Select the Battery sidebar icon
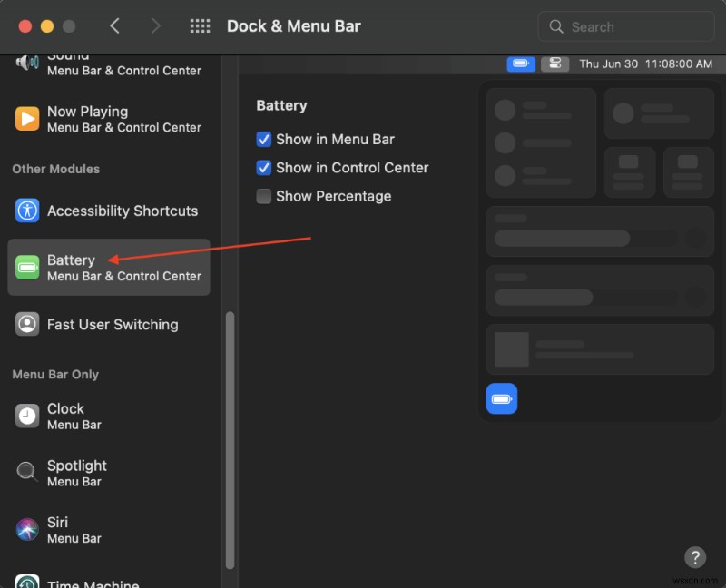726x588 pixels. point(26,267)
